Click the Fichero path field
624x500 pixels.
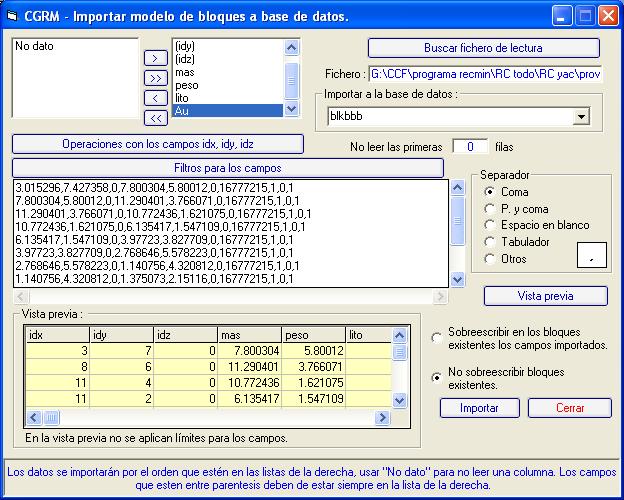pyautogui.click(x=485, y=74)
